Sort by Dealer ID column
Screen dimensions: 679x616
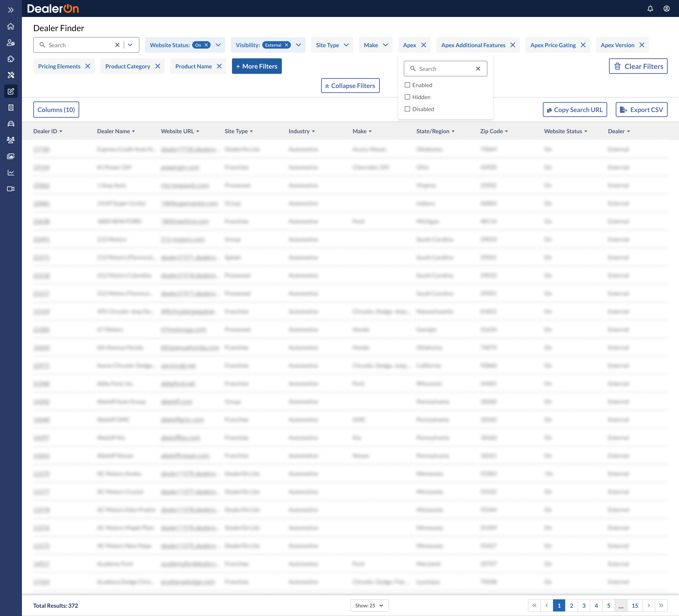click(x=48, y=131)
